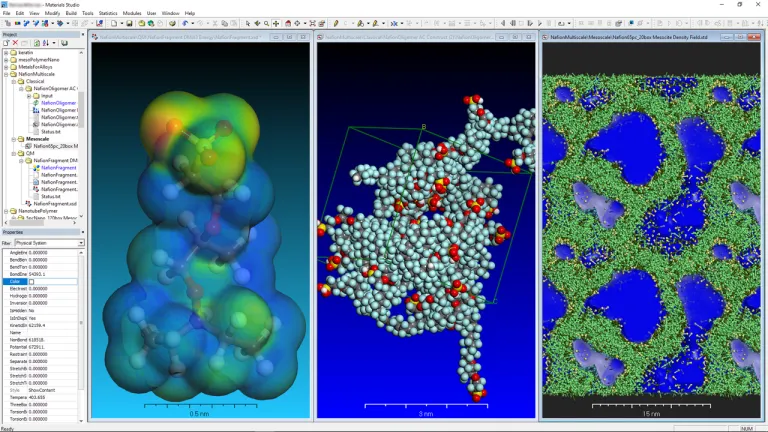The width and height of the screenshot is (768, 432).
Task: Collapse the NafionMultiscale project folder
Action: (6, 74)
